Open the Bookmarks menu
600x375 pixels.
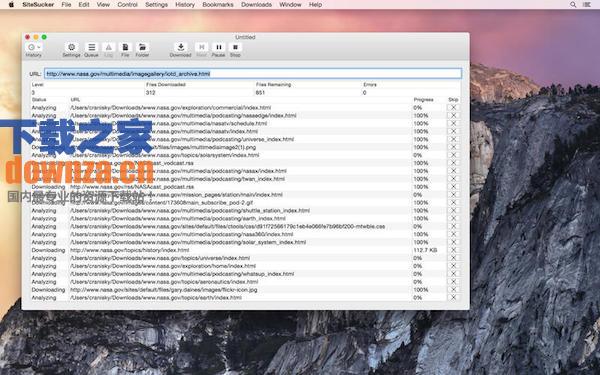click(218, 5)
